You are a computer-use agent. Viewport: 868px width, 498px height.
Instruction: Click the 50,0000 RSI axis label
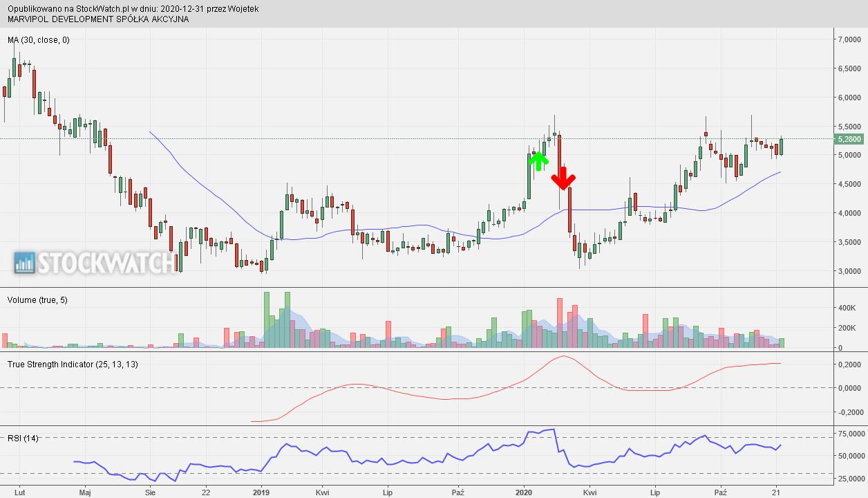pyautogui.click(x=851, y=456)
